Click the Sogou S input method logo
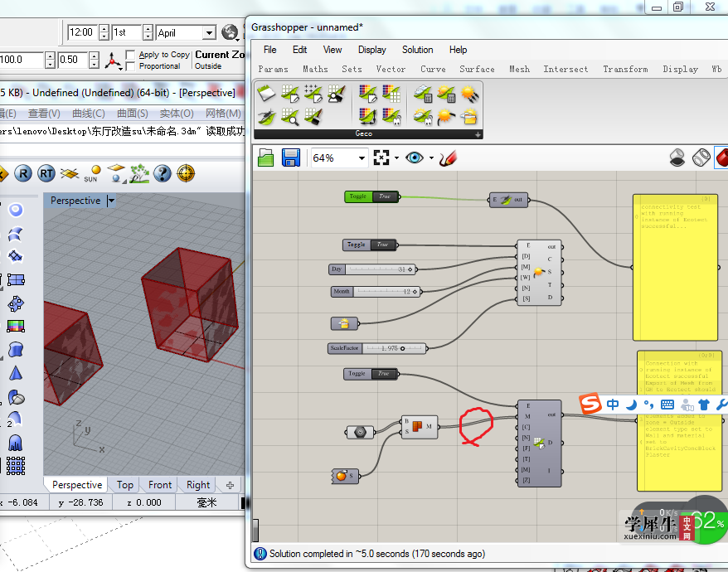This screenshot has width=728, height=572. click(590, 404)
